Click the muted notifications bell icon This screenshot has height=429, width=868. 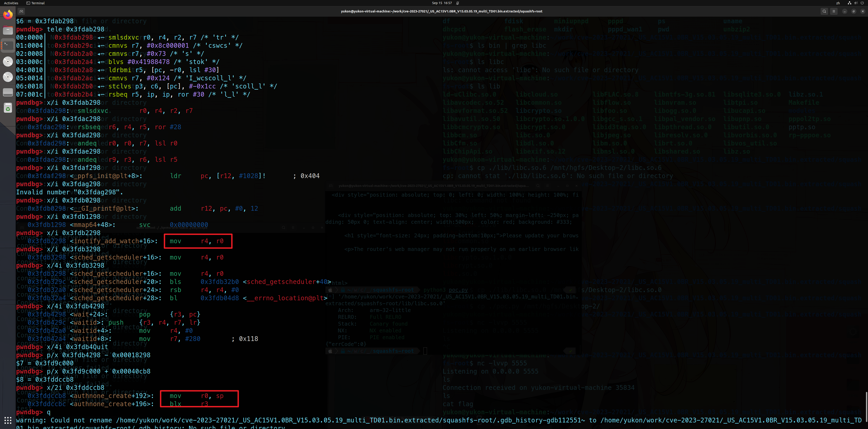(458, 3)
